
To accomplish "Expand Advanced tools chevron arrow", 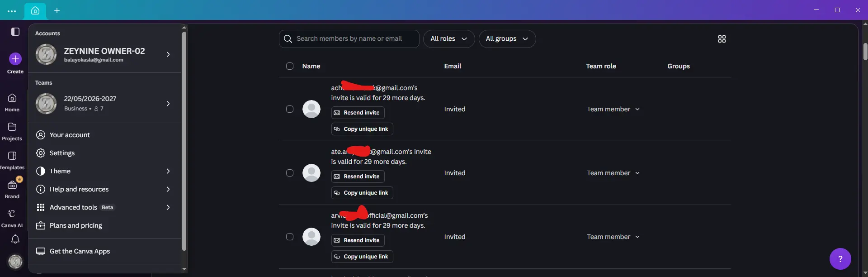I will (x=168, y=207).
